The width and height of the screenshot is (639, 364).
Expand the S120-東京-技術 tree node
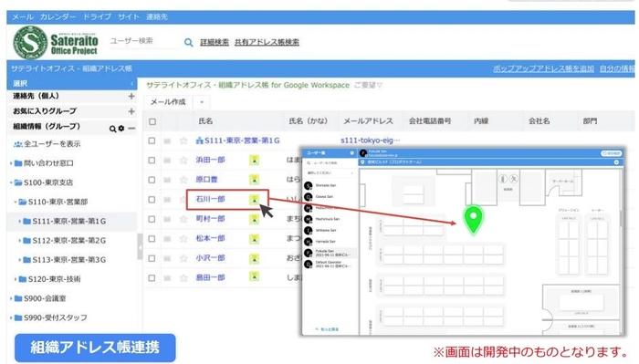16,279
